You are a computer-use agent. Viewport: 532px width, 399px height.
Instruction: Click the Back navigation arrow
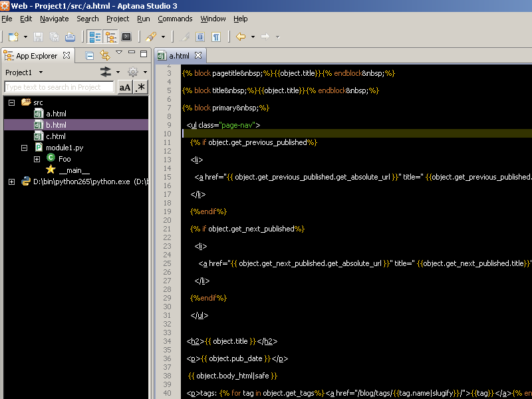click(x=241, y=37)
